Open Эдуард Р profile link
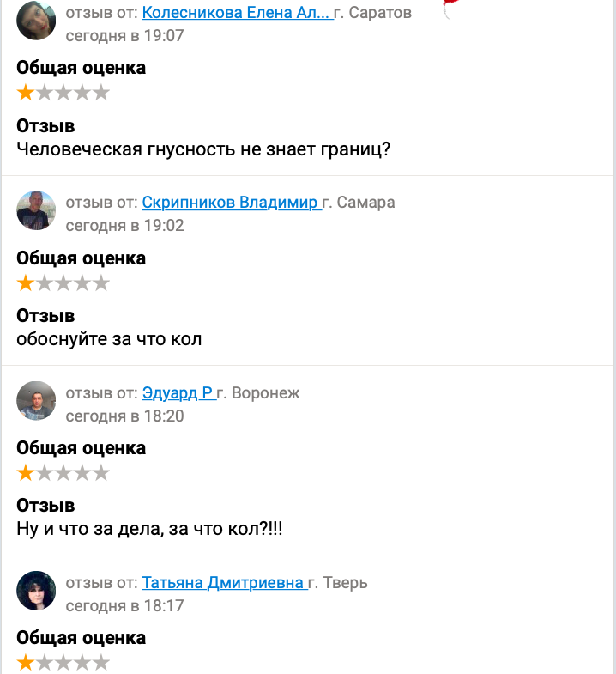Image resolution: width=616 pixels, height=674 pixels. pyautogui.click(x=178, y=393)
